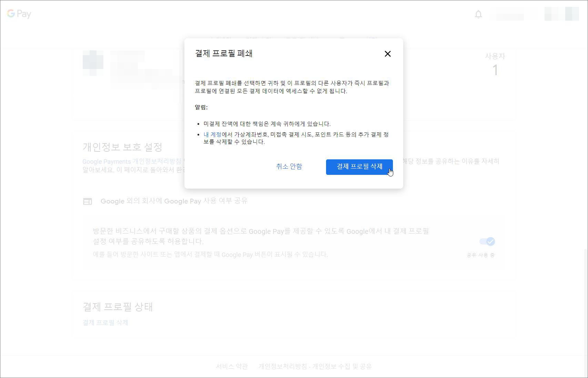Click the 공유 사용 중 status text

[481, 255]
